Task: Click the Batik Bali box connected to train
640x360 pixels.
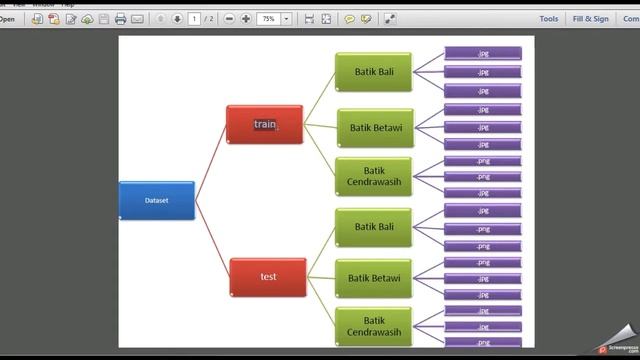Action: point(374,72)
